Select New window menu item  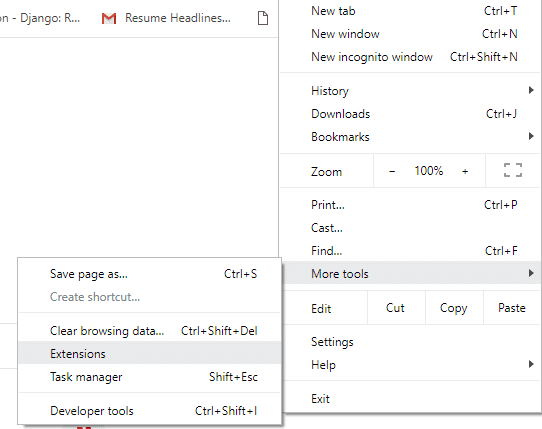click(411, 34)
